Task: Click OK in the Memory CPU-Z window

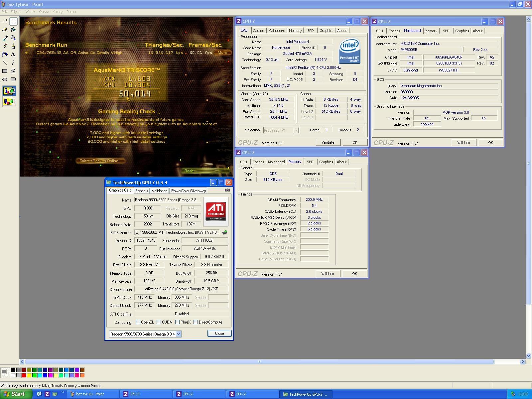Action: pos(354,274)
